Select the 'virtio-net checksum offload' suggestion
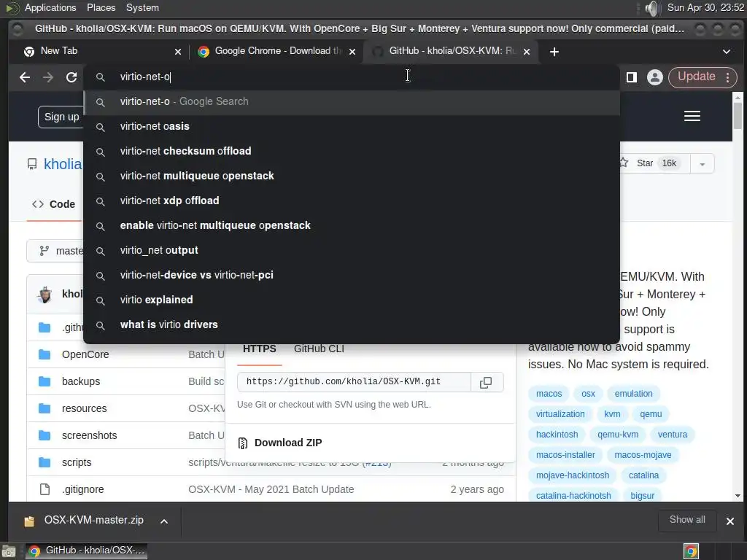 point(352,152)
